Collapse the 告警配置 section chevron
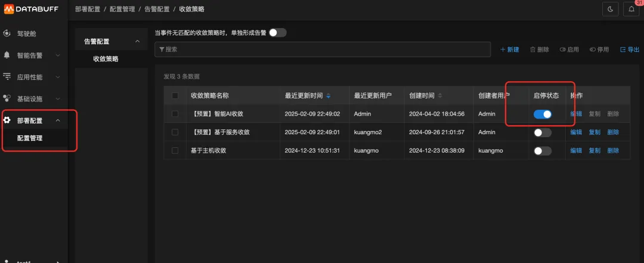The width and height of the screenshot is (644, 263). pos(138,41)
